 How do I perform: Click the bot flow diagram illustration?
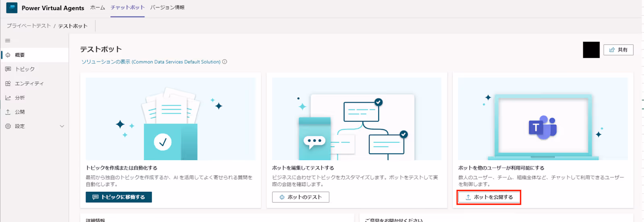point(357,119)
